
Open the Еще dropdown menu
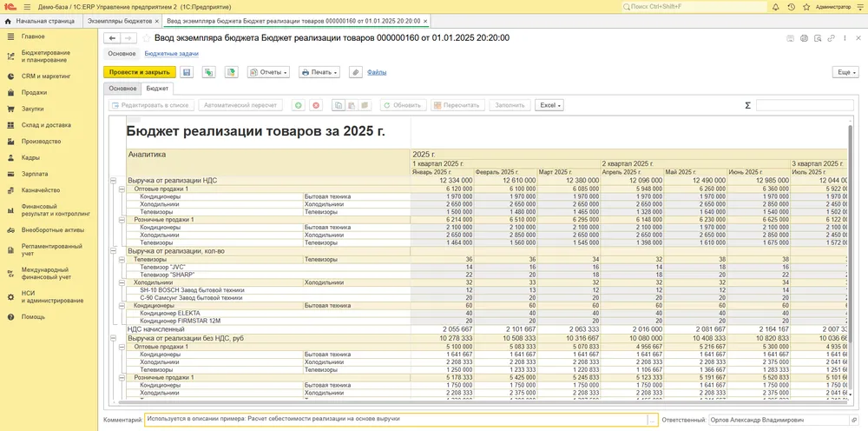[x=845, y=72]
